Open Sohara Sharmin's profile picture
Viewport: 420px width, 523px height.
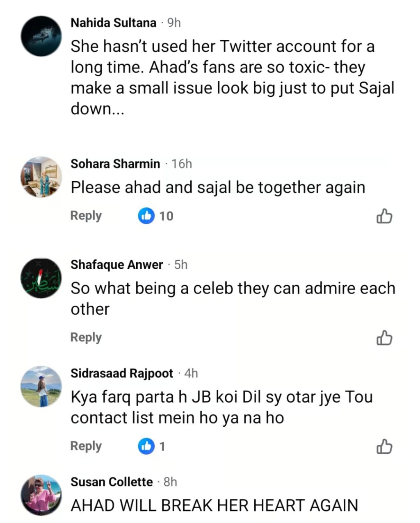pos(41,177)
